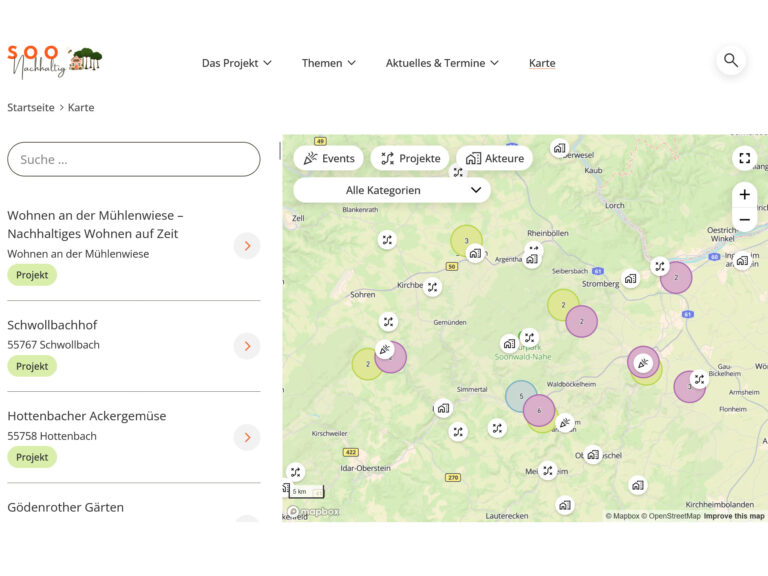This screenshot has height=576, width=768.
Task: Click project marker below Zell
Action: click(x=387, y=240)
